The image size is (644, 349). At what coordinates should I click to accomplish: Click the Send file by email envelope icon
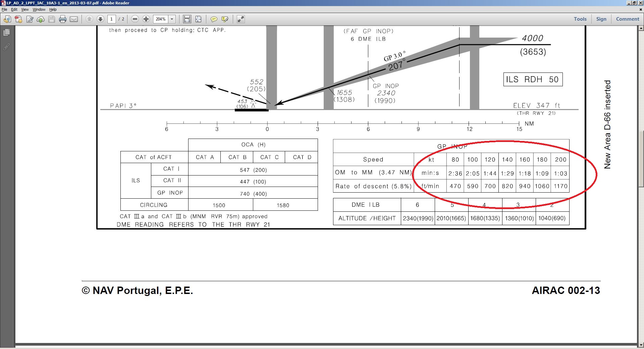coord(74,19)
